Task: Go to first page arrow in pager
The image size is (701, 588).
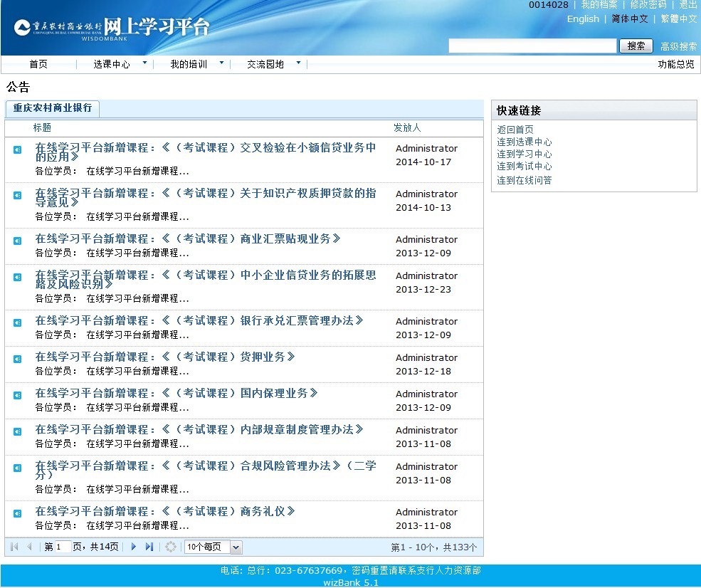Action: coord(14,547)
